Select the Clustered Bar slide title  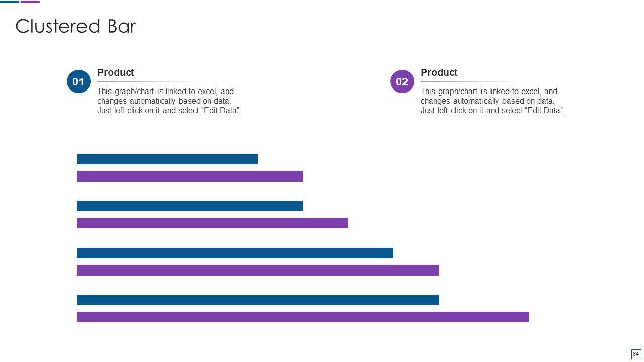pyautogui.click(x=75, y=26)
